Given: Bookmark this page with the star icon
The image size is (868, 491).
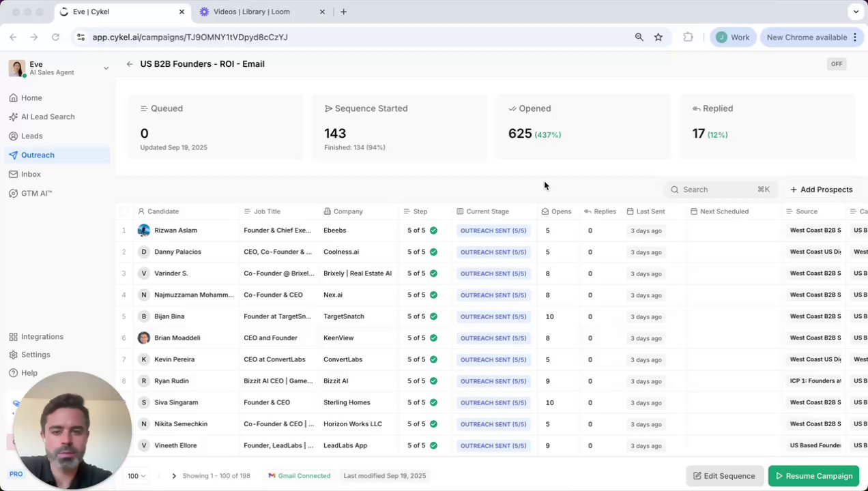Looking at the screenshot, I should tap(658, 37).
